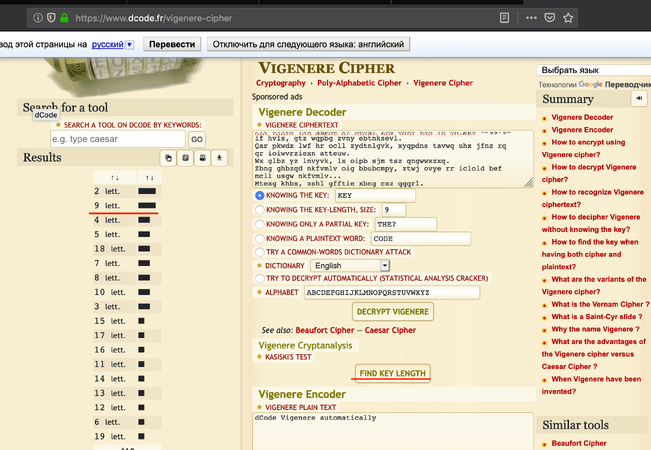
Task: Select the 18 lett. result row
Action: coord(127,249)
